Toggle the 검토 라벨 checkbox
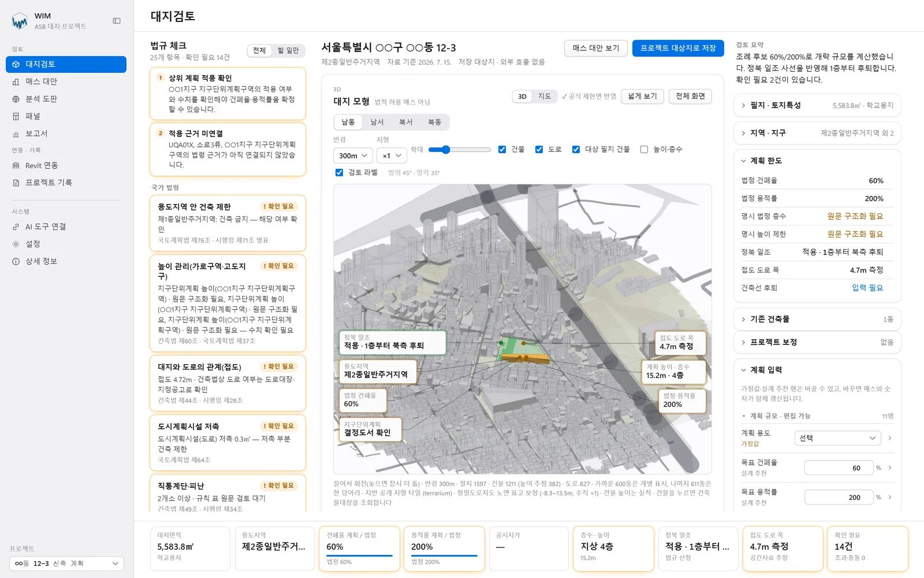 coord(339,172)
